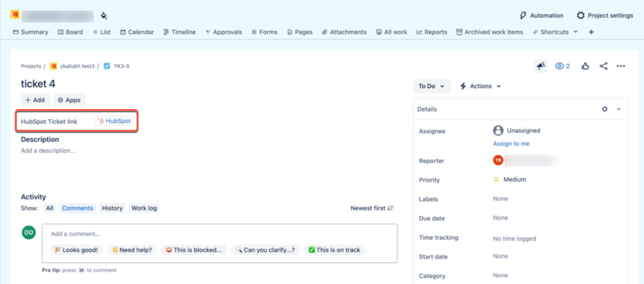
Task: Open the Calendar tab
Action: click(137, 32)
